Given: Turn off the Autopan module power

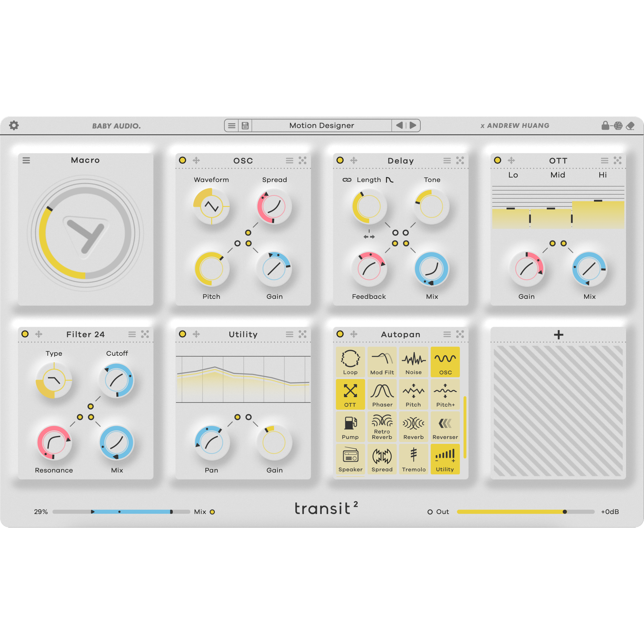Looking at the screenshot, I should (x=340, y=334).
